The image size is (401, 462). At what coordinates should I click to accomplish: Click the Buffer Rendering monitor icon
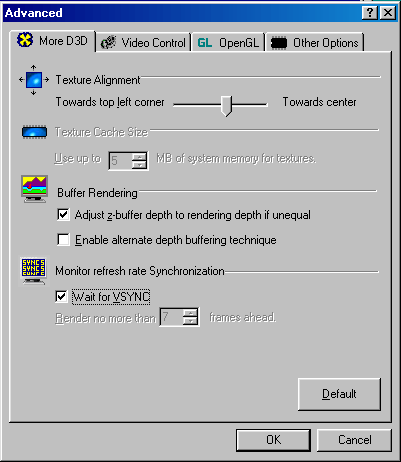pyautogui.click(x=34, y=189)
